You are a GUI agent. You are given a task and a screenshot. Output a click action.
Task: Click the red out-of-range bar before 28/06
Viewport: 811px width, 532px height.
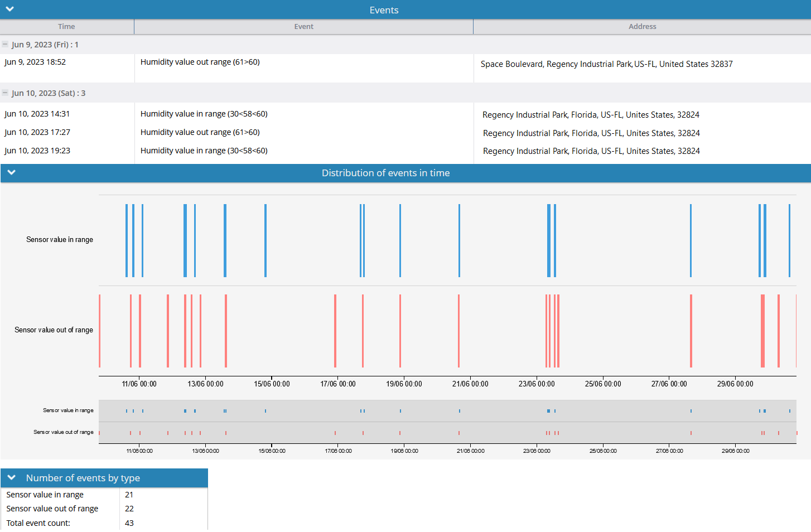(x=691, y=331)
